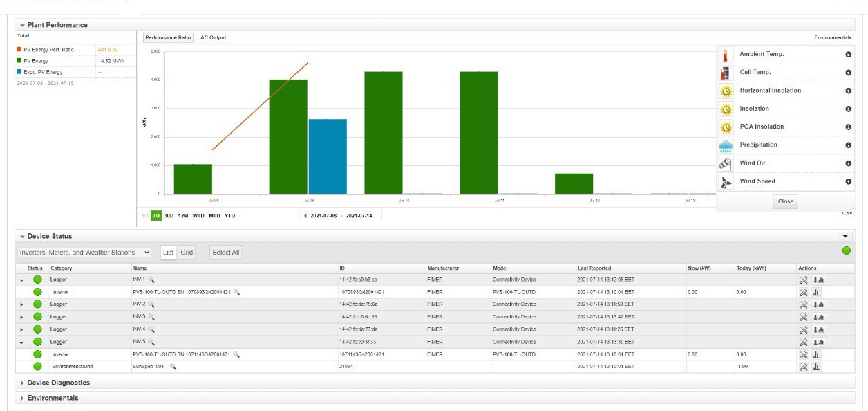Click magnifier icon next to INV-4

click(x=151, y=329)
